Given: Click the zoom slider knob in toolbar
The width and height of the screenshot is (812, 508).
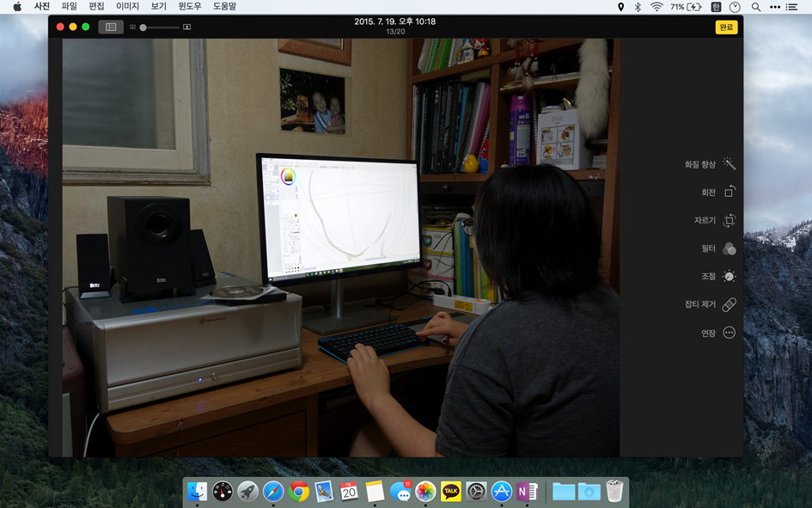Looking at the screenshot, I should (x=143, y=28).
